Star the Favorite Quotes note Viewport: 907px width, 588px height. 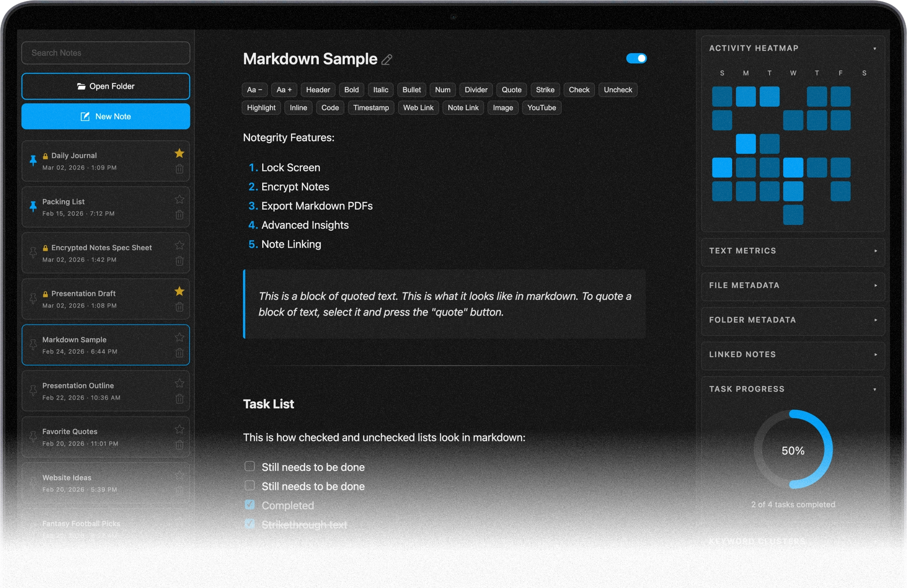179,429
